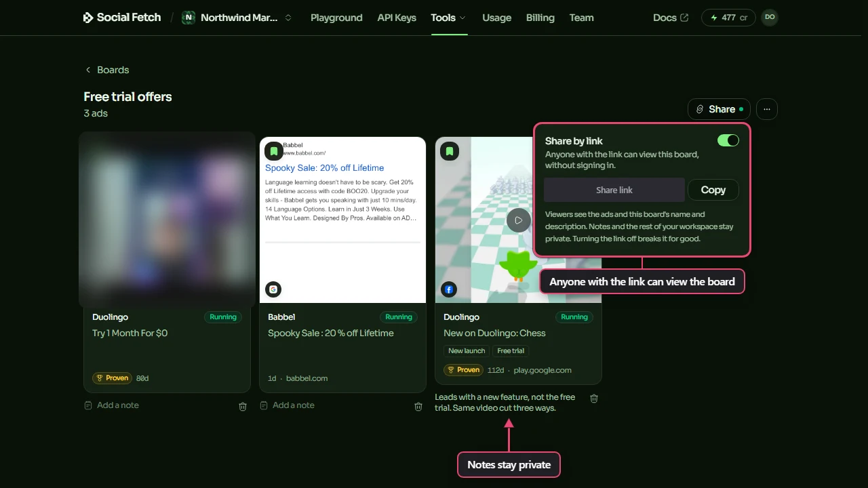Viewport: 868px width, 488px height.
Task: Select the Share link field
Action: 614,190
